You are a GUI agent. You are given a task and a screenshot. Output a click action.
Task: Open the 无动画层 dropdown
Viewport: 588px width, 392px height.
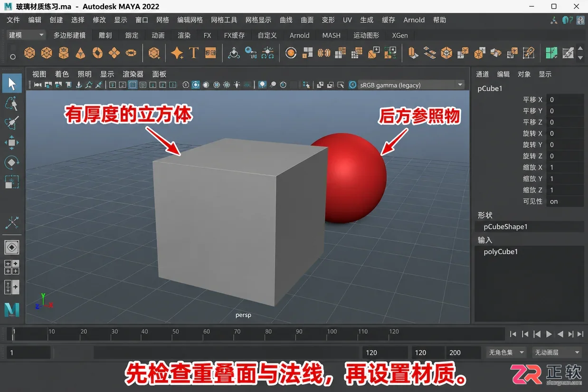[x=557, y=353]
